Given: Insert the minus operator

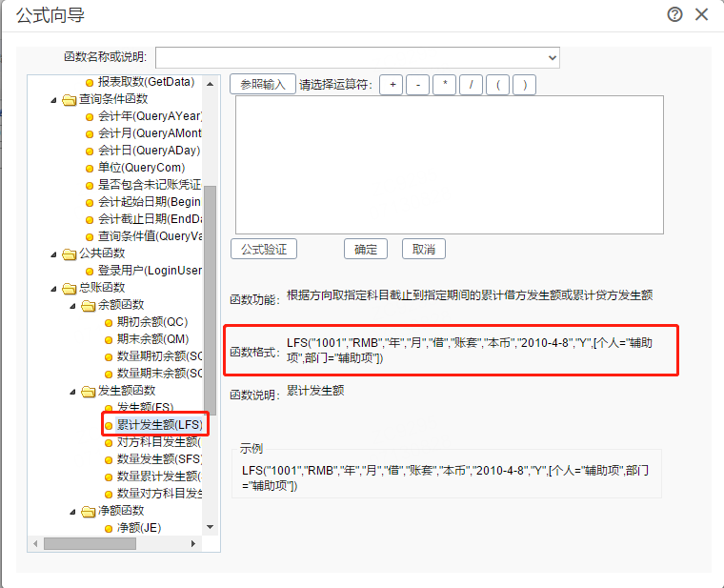Looking at the screenshot, I should 418,85.
